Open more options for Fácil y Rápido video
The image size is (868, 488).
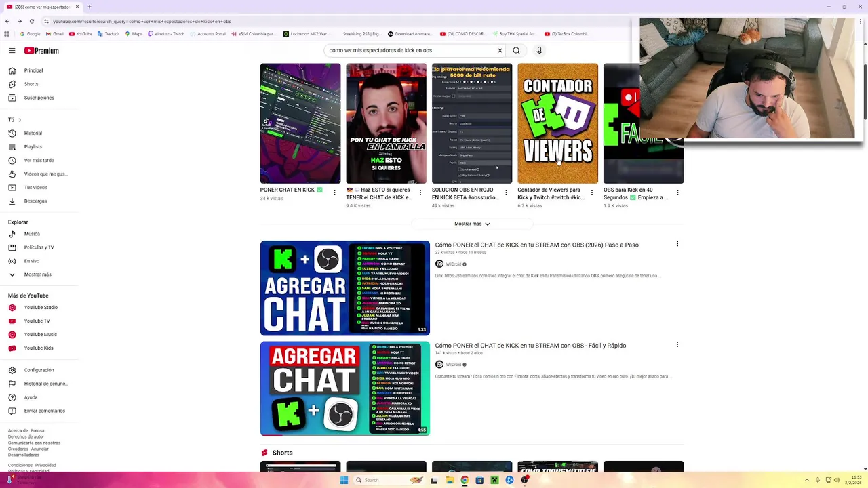[677, 344]
